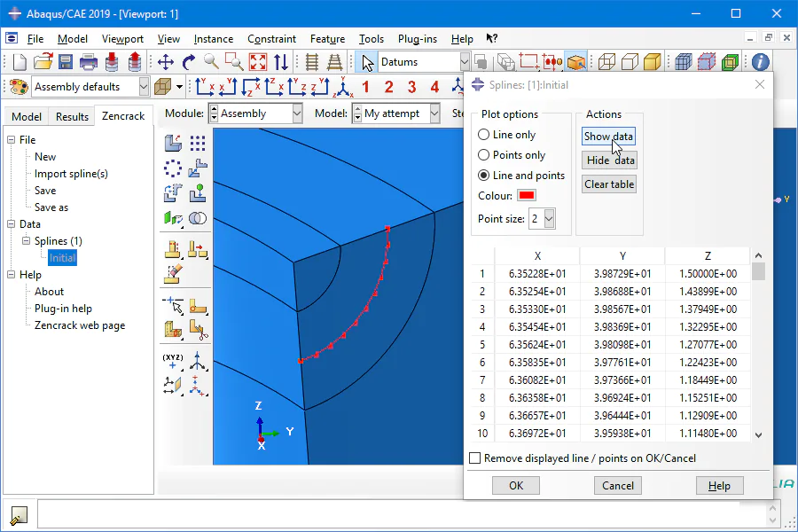Select the Pan view tool

(x=166, y=62)
